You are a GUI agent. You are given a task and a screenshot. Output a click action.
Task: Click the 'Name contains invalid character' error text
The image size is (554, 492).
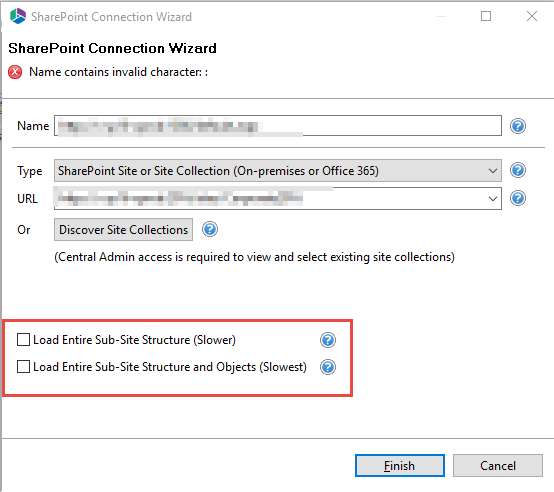coord(118,72)
